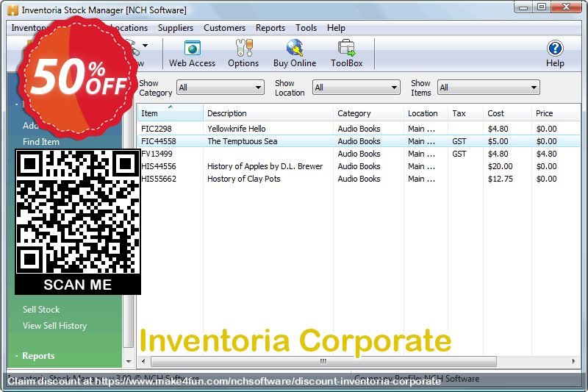This screenshot has width=588, height=392.
Task: Open the ToolBox toolbar icon
Action: [346, 54]
